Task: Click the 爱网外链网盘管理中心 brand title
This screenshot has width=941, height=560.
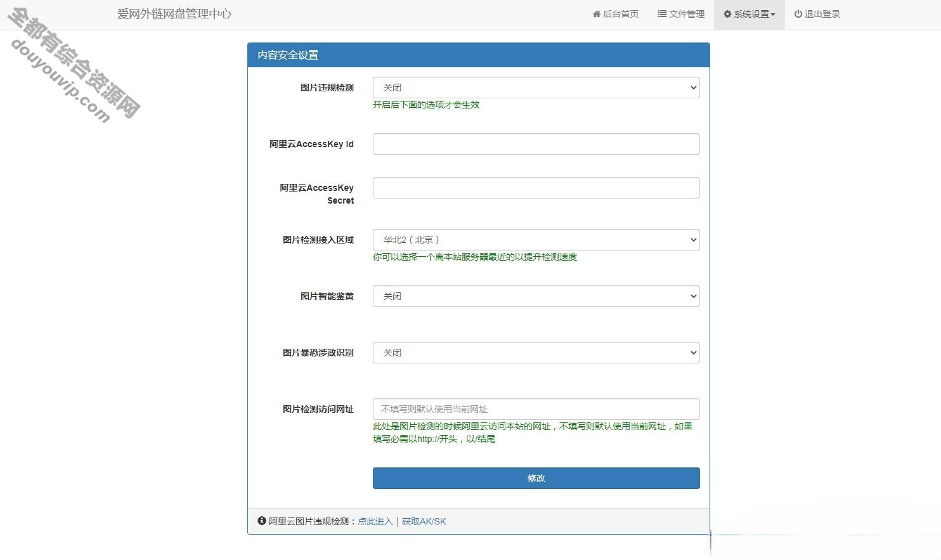Action: pos(174,14)
